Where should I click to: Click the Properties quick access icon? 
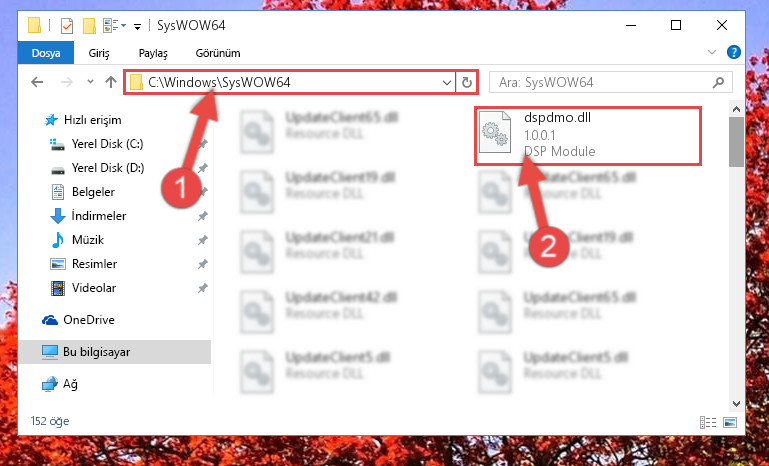tap(67, 26)
